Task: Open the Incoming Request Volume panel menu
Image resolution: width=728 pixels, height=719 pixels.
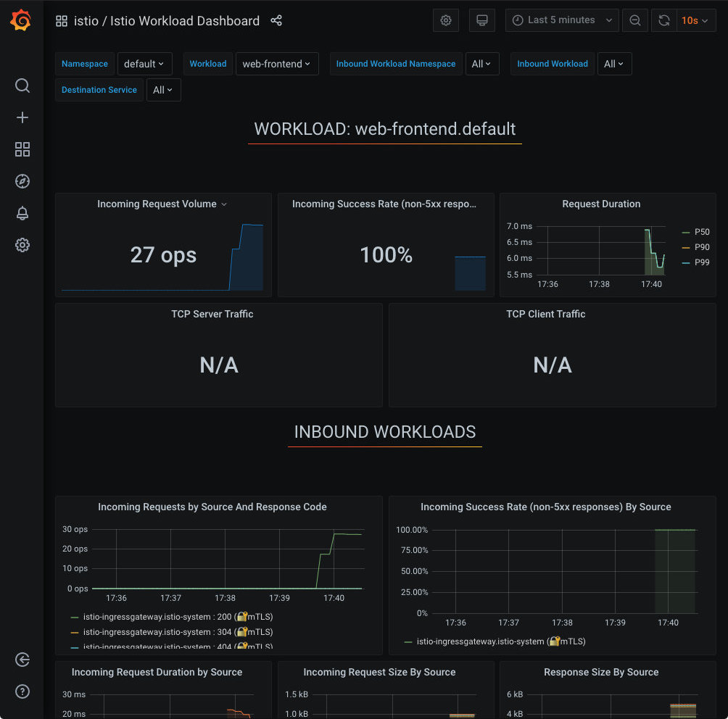Action: tap(163, 204)
